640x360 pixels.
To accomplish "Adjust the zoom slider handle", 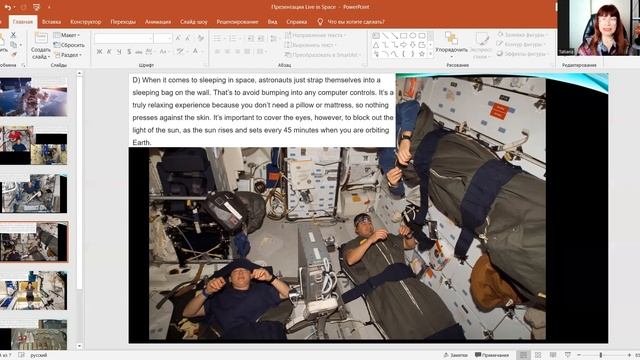I will coord(601,355).
